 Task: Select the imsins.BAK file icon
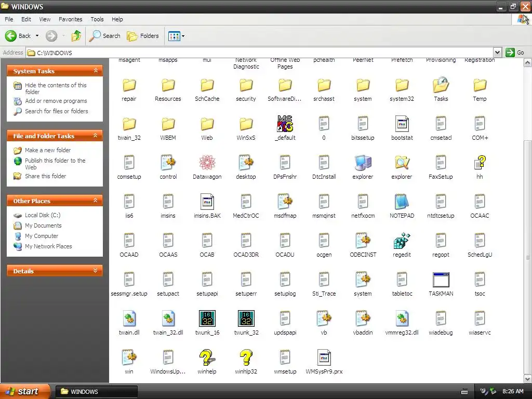[x=207, y=202]
